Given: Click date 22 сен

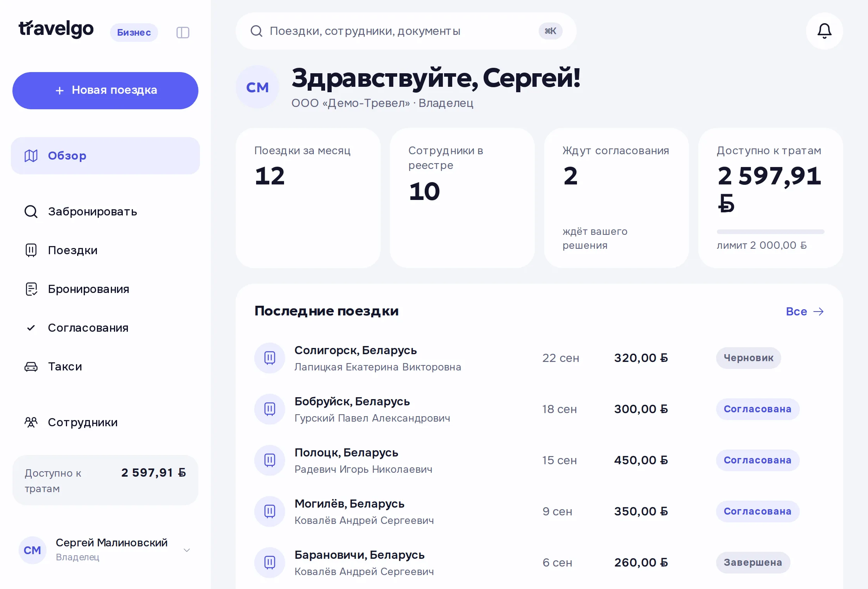Looking at the screenshot, I should pyautogui.click(x=561, y=358).
